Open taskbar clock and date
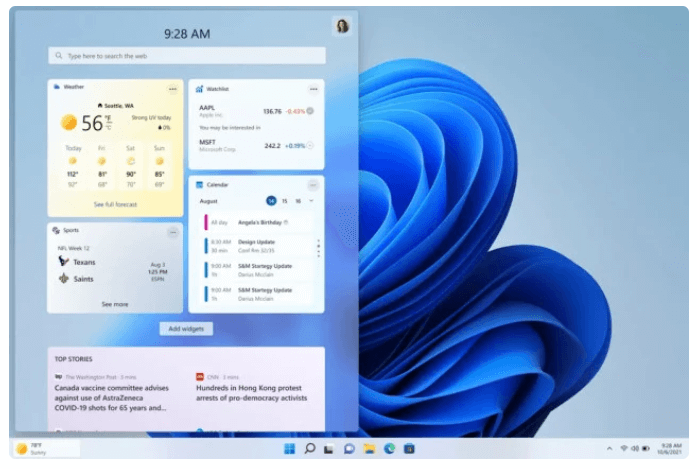The image size is (697, 469). (669, 449)
